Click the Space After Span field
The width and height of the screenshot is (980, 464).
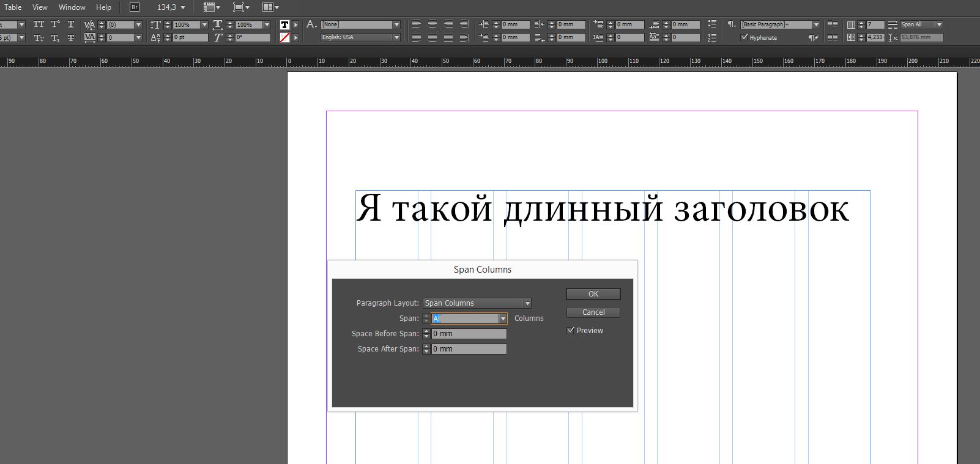pyautogui.click(x=469, y=349)
